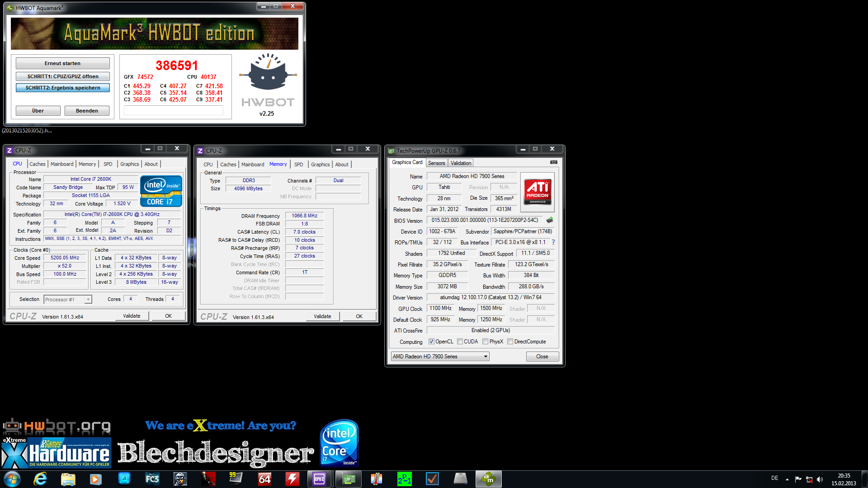Click the Close button in GPU-Z
868x488 pixels.
542,357
